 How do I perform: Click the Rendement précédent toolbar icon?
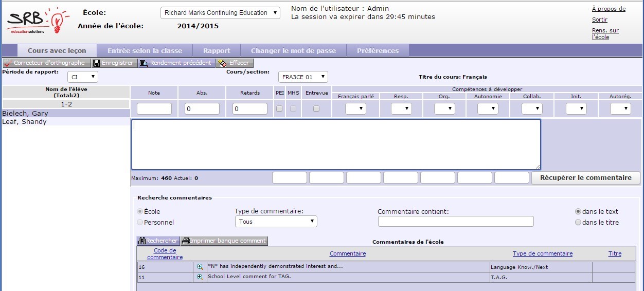[x=144, y=63]
